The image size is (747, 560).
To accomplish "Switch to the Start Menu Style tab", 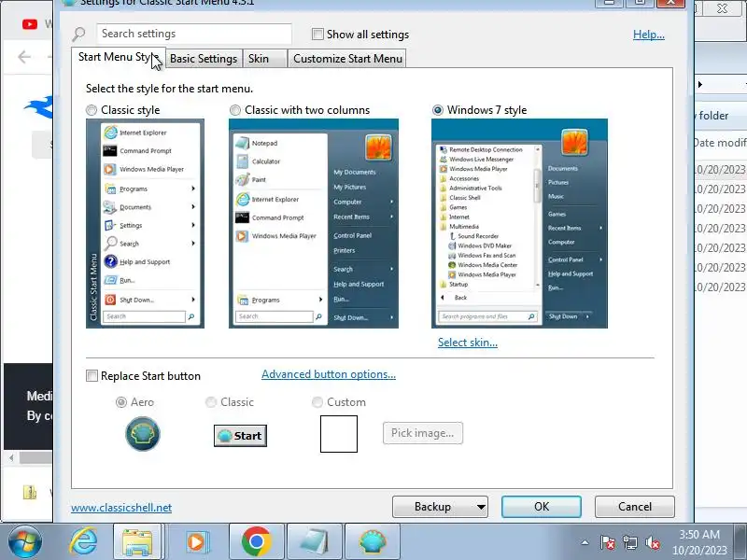I will click(x=119, y=57).
